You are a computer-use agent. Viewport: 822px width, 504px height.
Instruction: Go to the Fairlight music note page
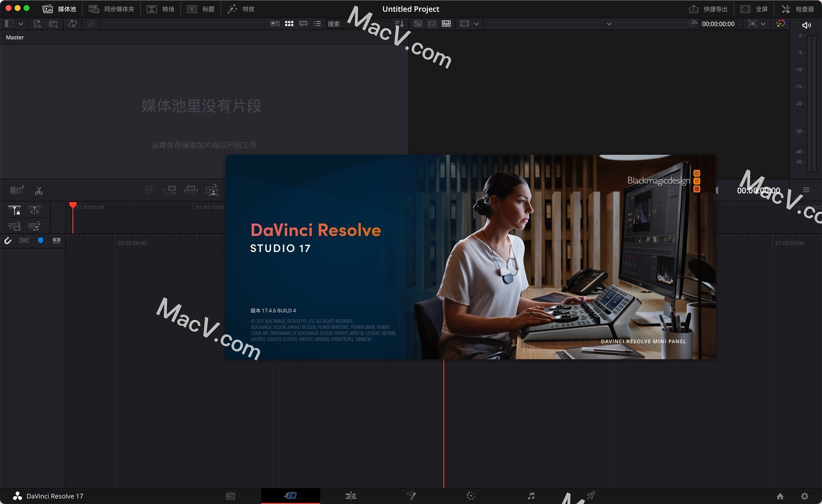531,496
